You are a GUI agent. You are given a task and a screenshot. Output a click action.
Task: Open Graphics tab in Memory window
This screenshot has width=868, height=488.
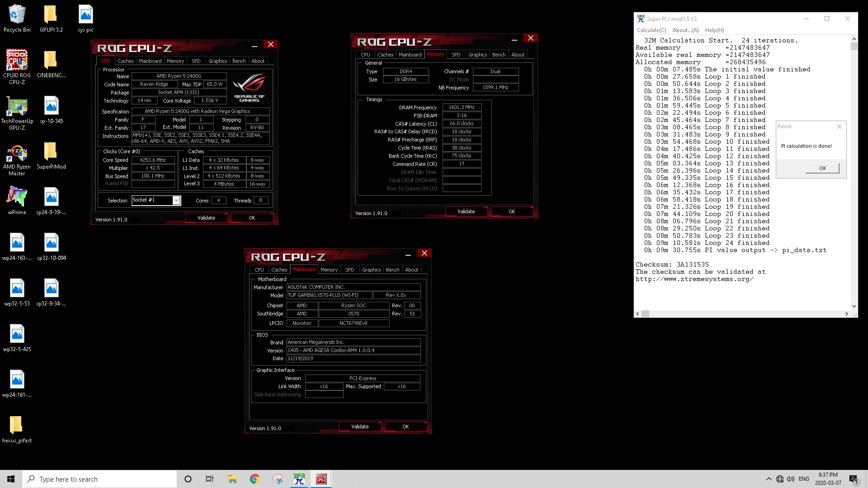pos(477,54)
